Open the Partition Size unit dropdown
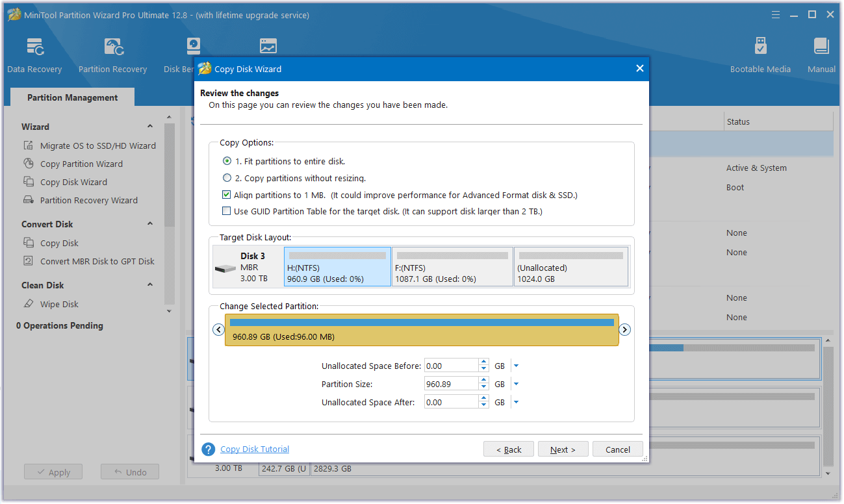 point(516,384)
